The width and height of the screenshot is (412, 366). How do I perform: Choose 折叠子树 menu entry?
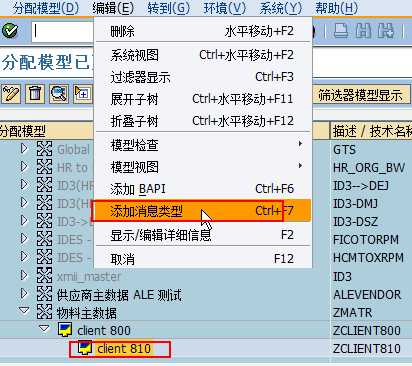click(x=203, y=121)
